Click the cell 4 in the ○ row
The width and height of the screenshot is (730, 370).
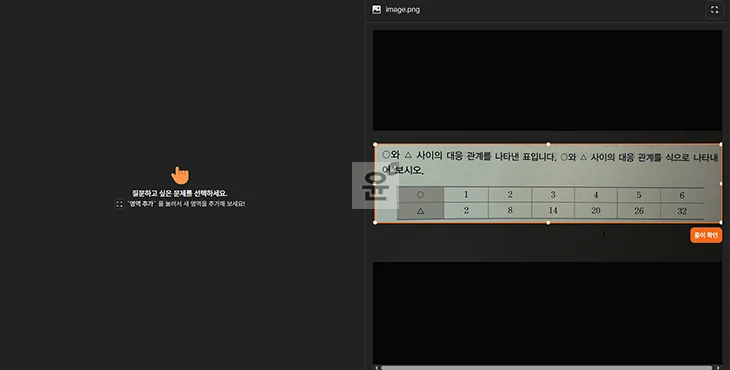(596, 195)
